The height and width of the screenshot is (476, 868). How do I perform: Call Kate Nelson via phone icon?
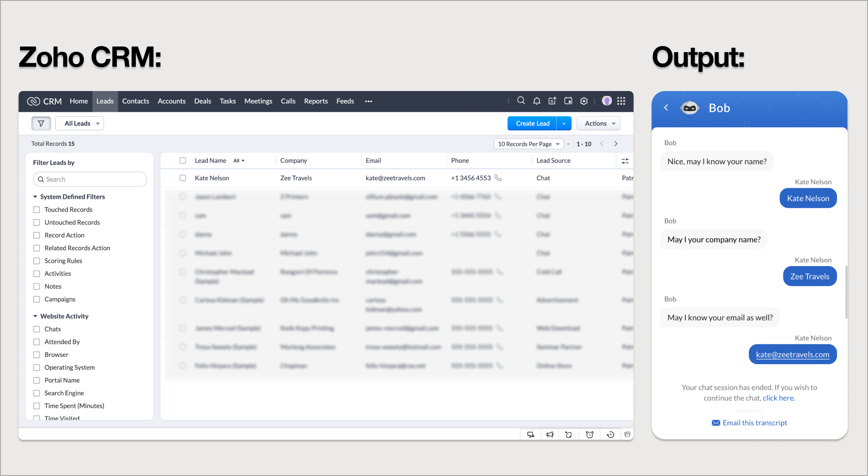tap(498, 178)
